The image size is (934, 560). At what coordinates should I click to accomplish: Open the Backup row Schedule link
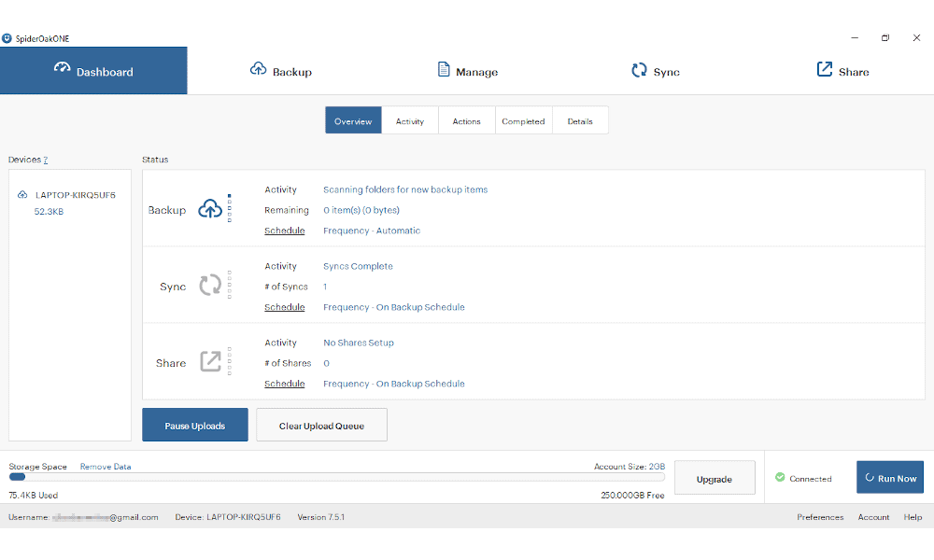285,231
